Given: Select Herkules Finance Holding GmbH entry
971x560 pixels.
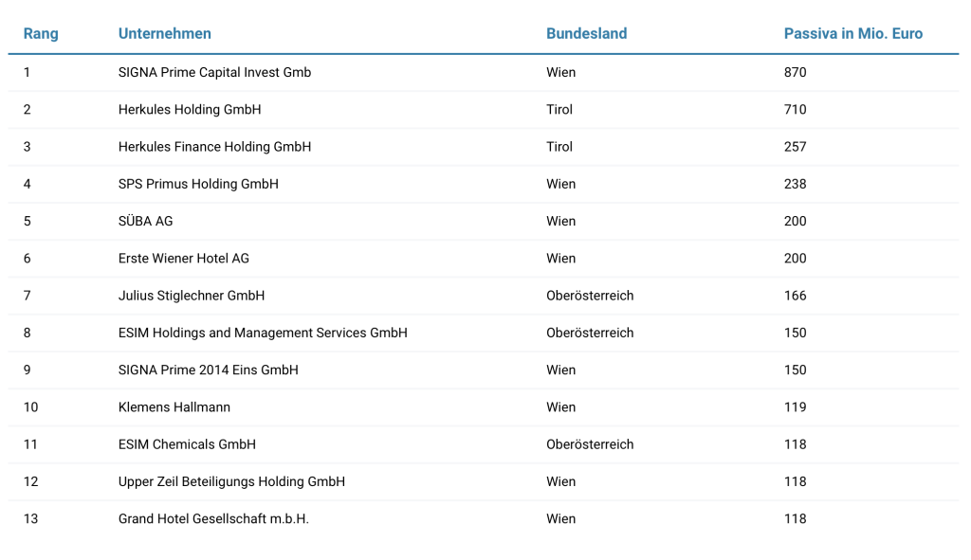Looking at the screenshot, I should click(x=214, y=147).
